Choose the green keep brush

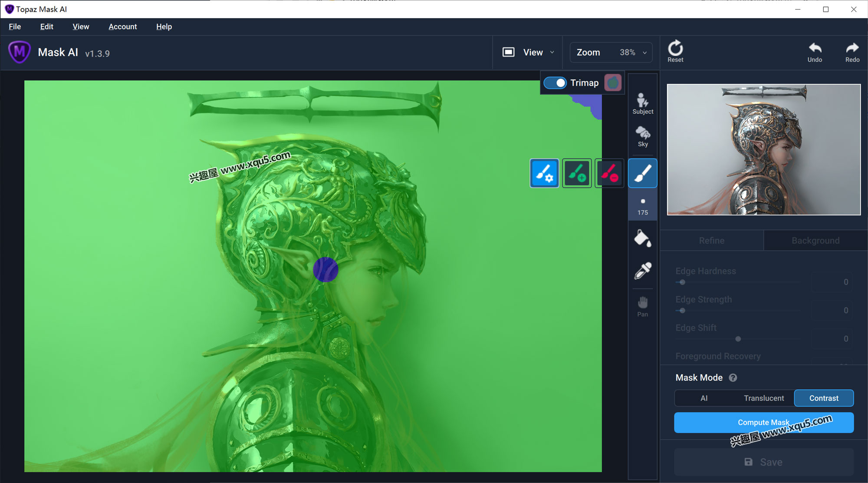[577, 173]
